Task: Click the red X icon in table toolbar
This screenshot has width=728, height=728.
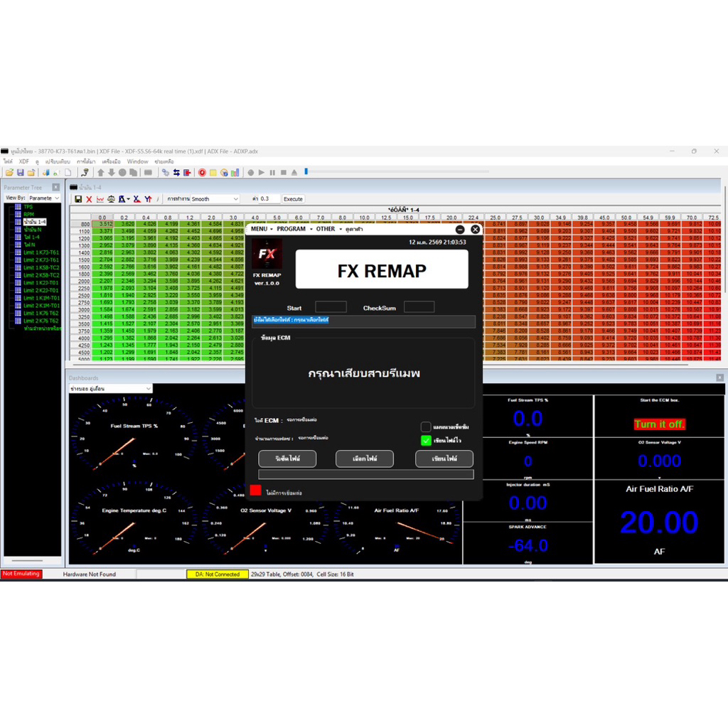Action: [89, 199]
